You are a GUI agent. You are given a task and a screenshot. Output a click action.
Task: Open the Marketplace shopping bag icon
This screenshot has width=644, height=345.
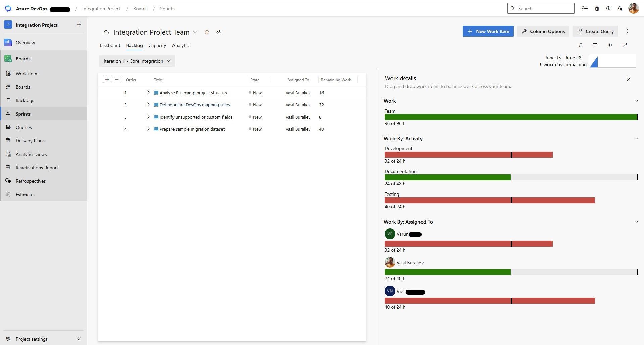tap(597, 9)
